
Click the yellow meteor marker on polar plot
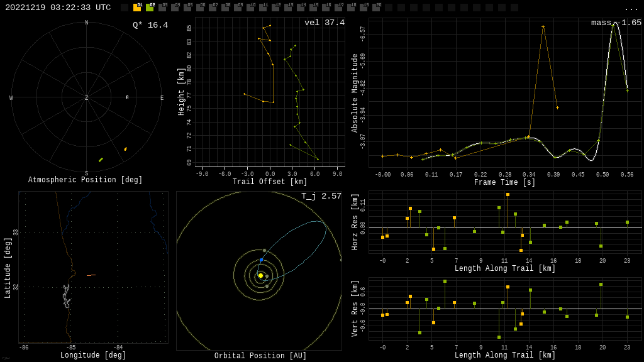(125, 149)
